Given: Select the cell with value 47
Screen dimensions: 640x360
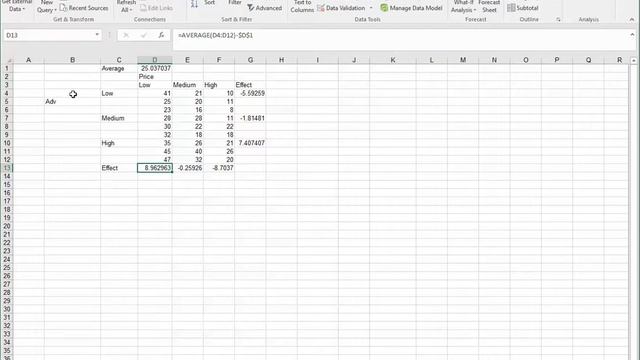Looking at the screenshot, I should pos(155,160).
